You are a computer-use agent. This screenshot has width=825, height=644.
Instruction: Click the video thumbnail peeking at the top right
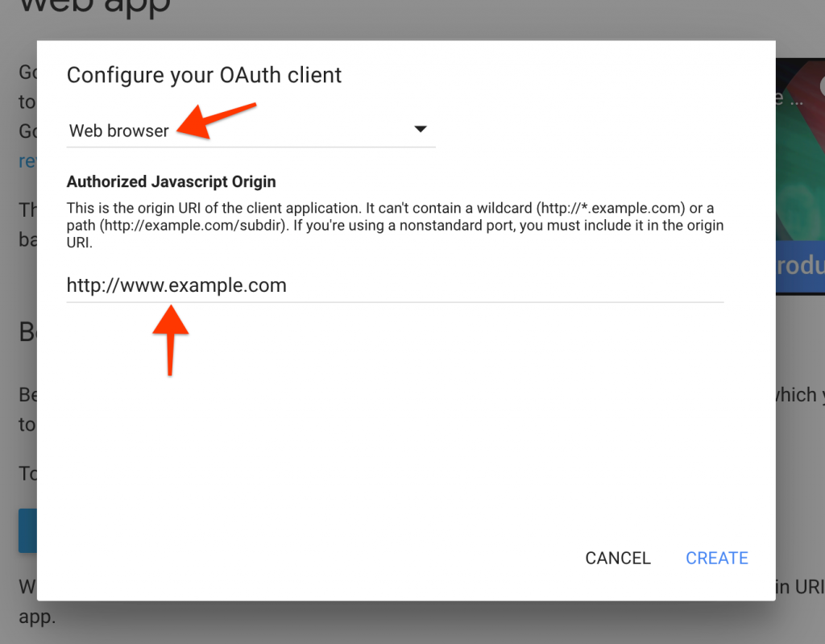[x=800, y=149]
